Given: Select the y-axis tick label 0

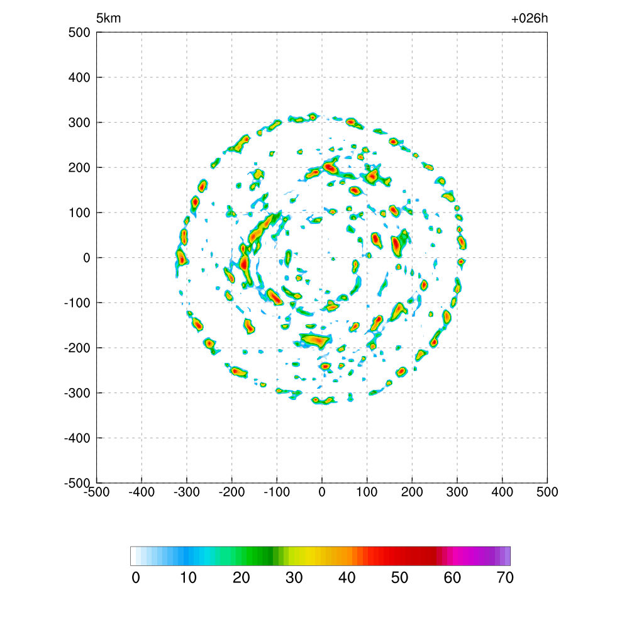Looking at the screenshot, I should click(x=87, y=258).
